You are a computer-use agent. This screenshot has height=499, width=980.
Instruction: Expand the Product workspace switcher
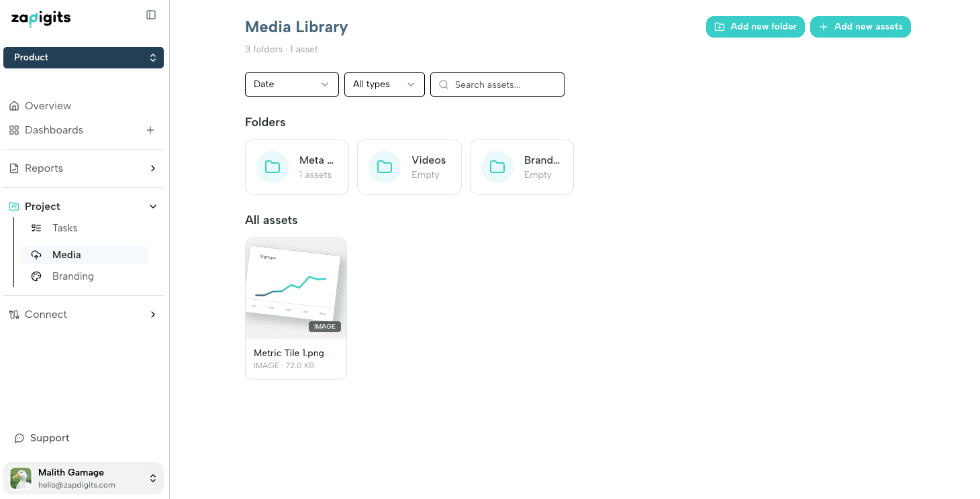[x=83, y=57]
